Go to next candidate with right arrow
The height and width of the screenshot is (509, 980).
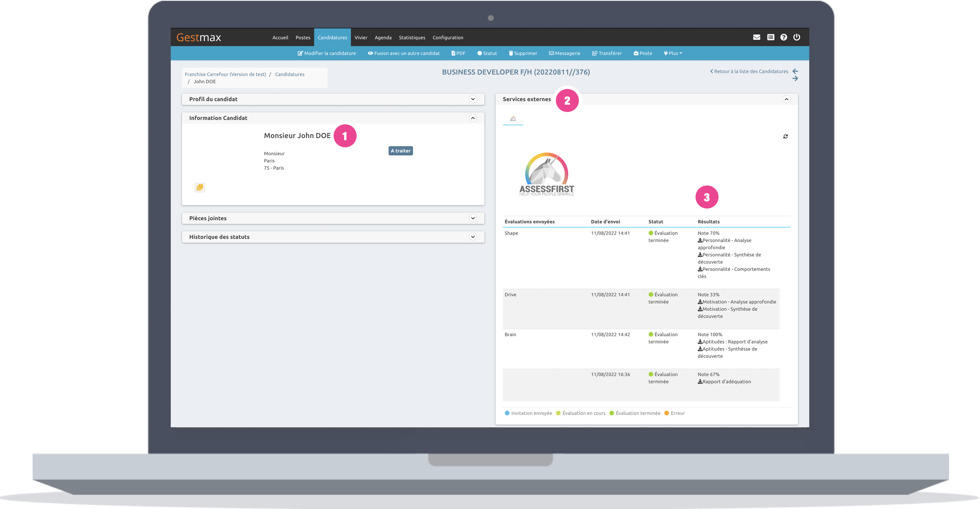click(795, 79)
